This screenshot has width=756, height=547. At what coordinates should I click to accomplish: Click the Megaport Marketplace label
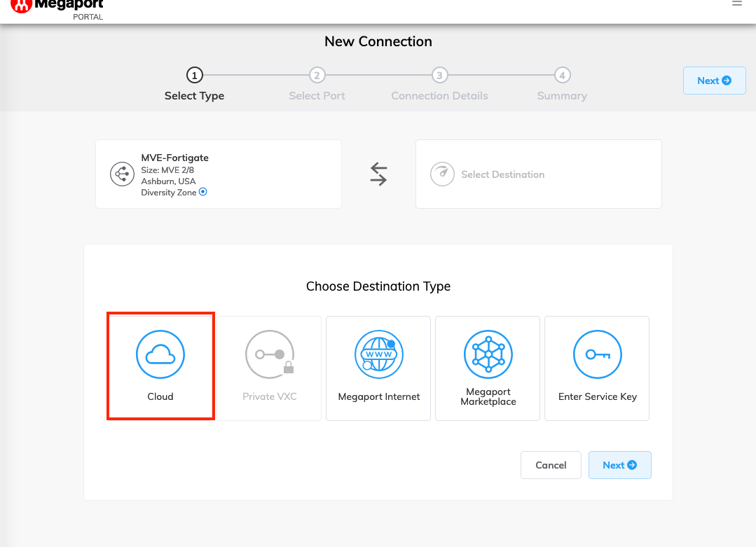point(488,396)
